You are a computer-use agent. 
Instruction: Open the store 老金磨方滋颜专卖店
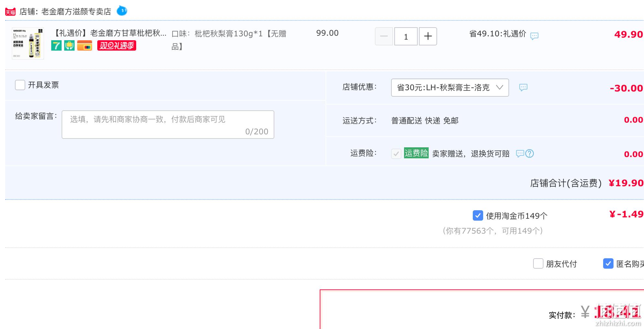pos(76,12)
